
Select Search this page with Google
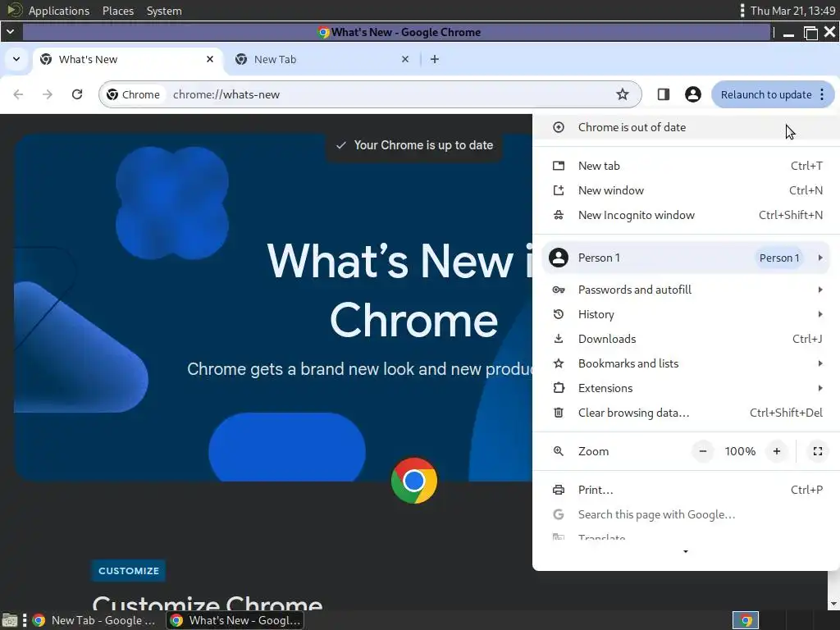(686, 515)
